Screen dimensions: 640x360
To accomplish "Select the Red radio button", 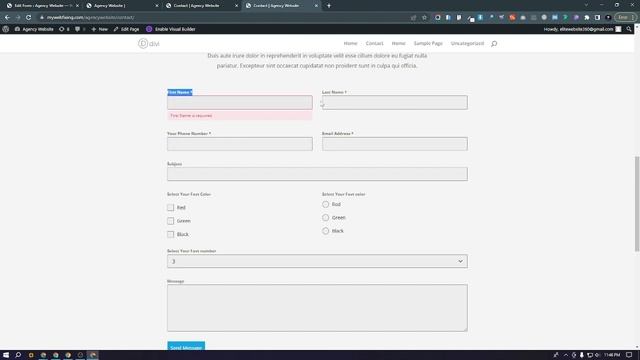I will click(325, 204).
